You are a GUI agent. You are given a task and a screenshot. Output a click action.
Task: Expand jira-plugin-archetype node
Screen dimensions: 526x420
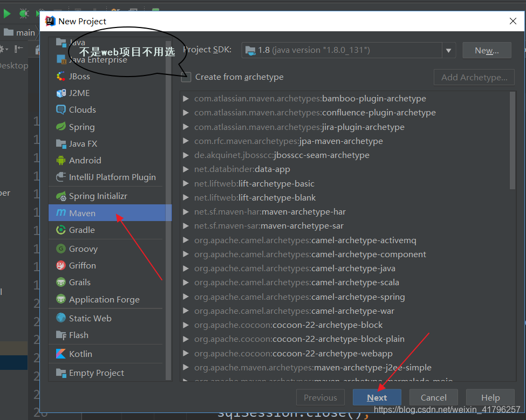click(x=186, y=127)
